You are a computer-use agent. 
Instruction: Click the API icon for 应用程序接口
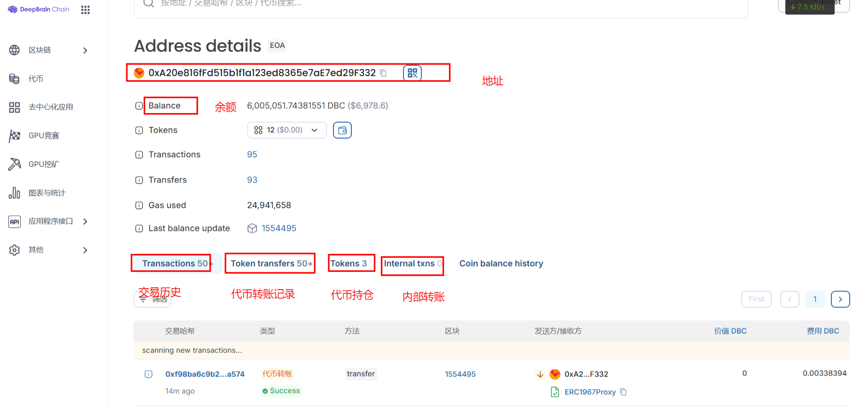[x=15, y=222]
